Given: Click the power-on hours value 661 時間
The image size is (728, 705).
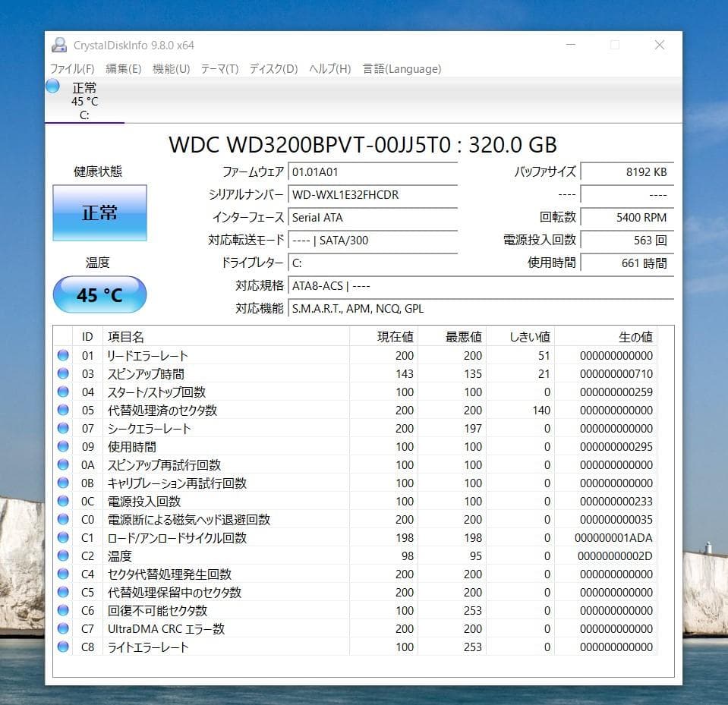Looking at the screenshot, I should pos(627,263).
